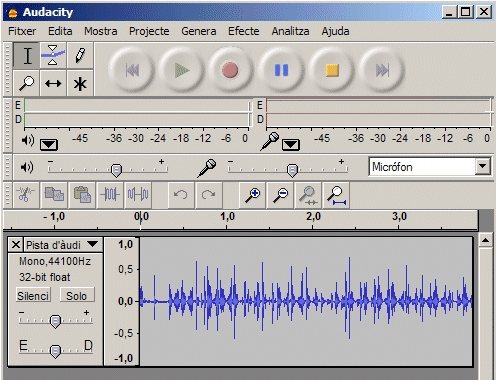Pause with the Pause button
The image size is (496, 380).
point(281,70)
